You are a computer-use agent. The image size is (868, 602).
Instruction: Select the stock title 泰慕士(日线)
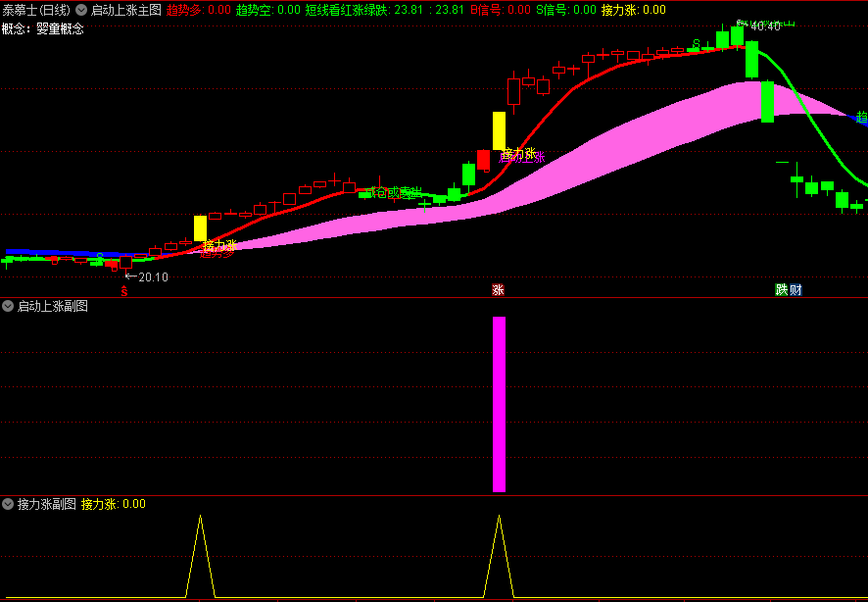[36, 10]
